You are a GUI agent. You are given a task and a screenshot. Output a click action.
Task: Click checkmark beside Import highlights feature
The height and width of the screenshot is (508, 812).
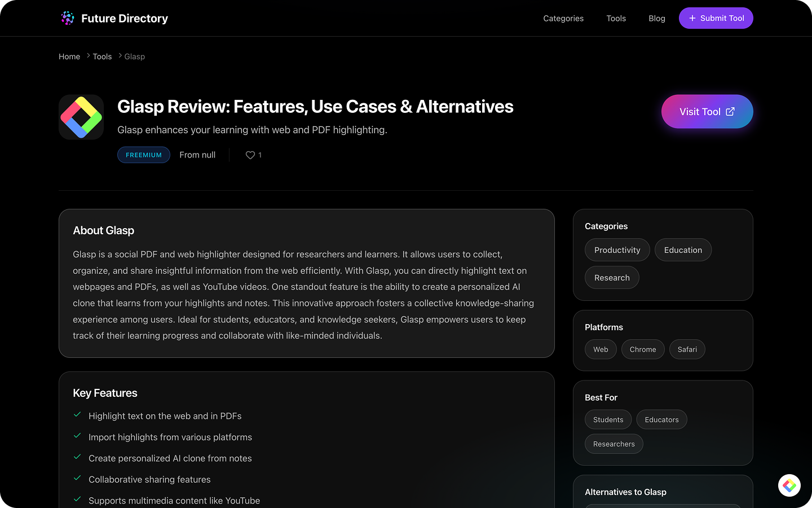[77, 436]
